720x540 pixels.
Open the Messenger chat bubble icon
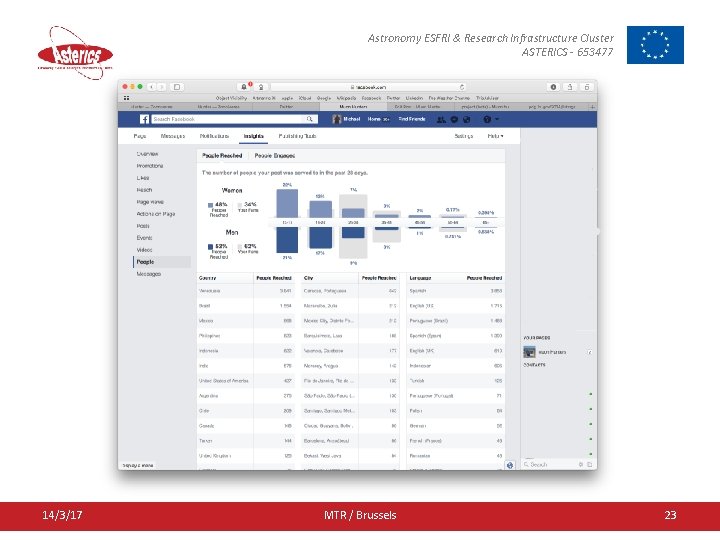454,119
